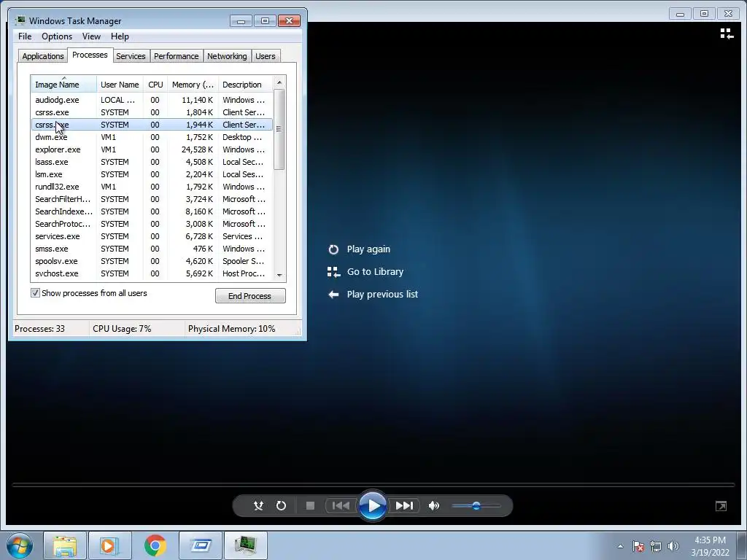Click the End Process button
The image size is (747, 560).
click(x=250, y=296)
